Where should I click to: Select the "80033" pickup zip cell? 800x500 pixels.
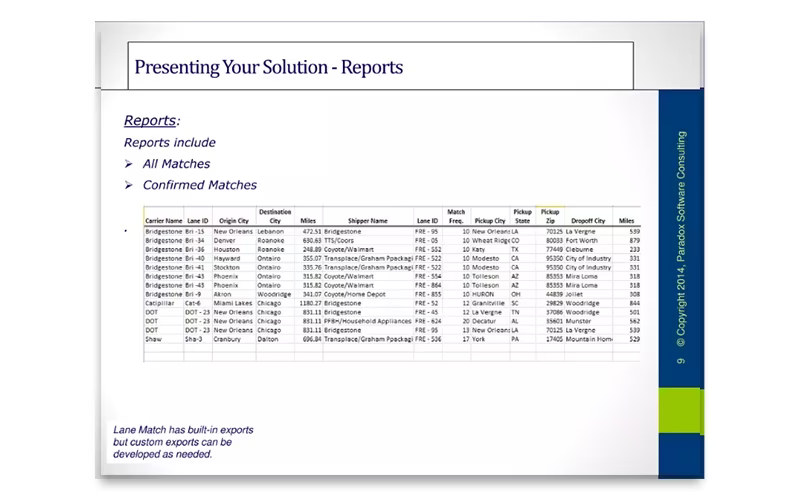point(554,240)
